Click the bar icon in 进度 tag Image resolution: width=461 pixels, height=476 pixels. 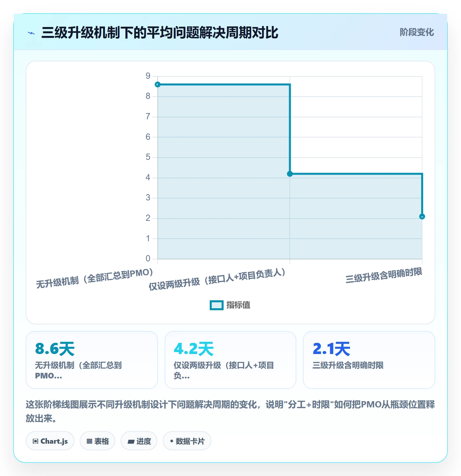(x=131, y=442)
